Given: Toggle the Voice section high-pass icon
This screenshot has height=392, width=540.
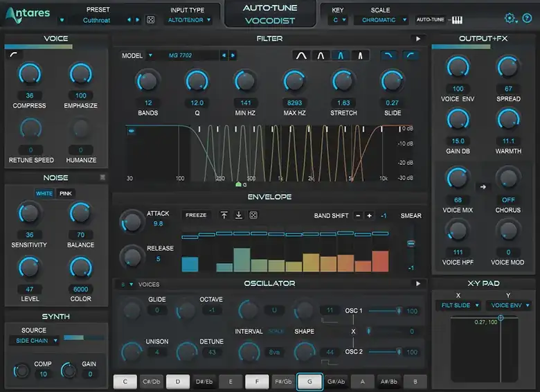Looking at the screenshot, I should [x=14, y=54].
